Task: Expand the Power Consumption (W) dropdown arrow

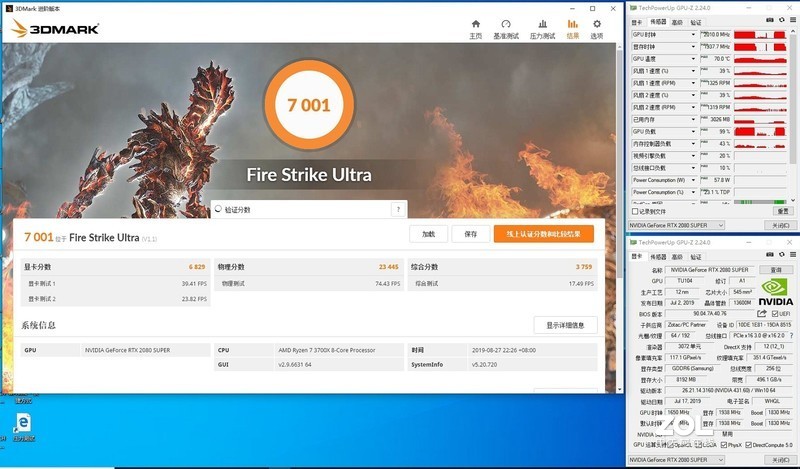Action: [x=693, y=180]
